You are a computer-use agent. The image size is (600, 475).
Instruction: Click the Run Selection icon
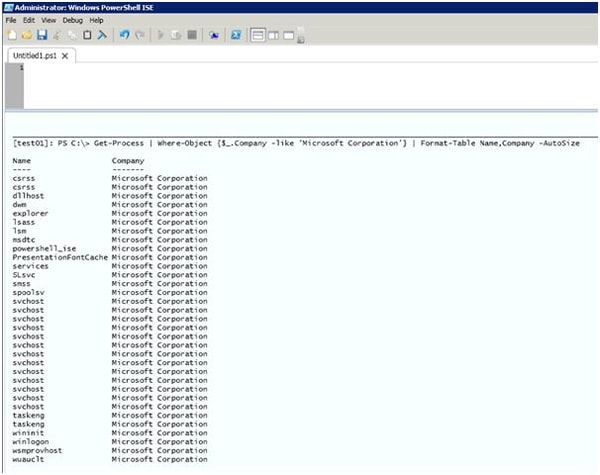tap(176, 35)
